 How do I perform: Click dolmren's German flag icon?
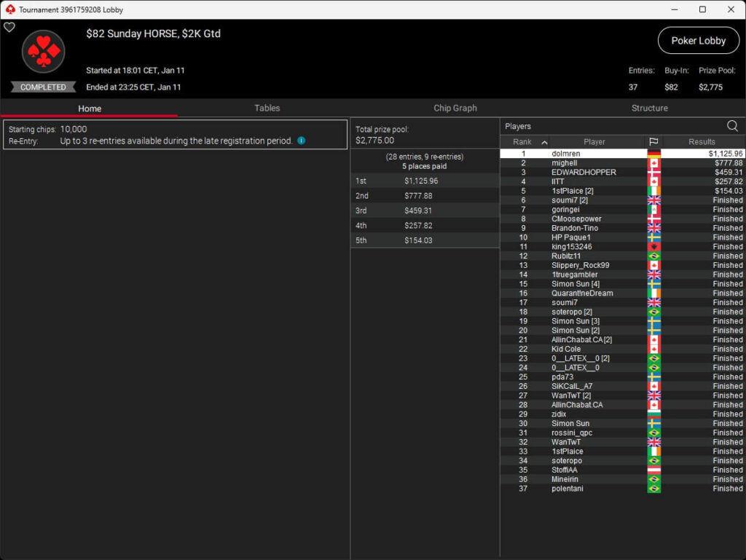click(653, 154)
